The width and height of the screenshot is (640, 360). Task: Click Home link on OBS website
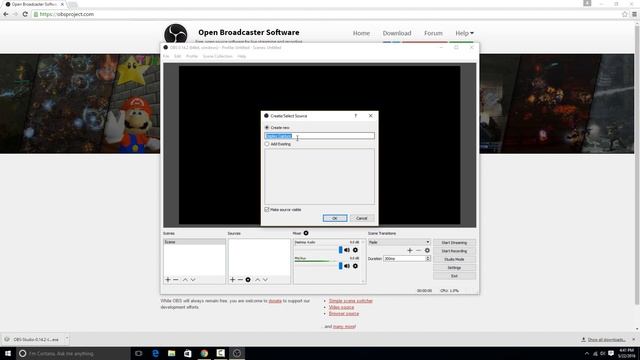click(x=361, y=33)
